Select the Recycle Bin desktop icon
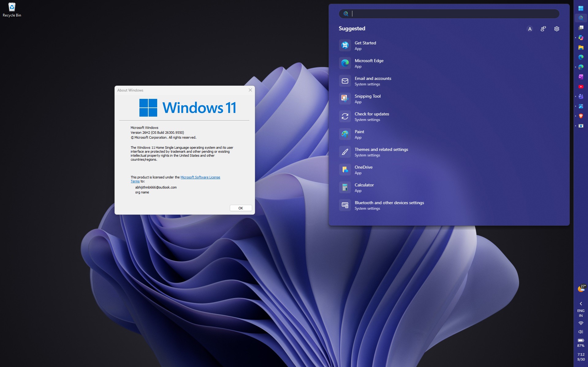The width and height of the screenshot is (588, 367). (12, 10)
